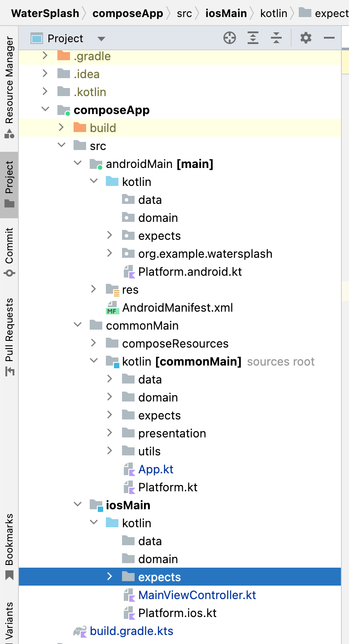Open the Project view mode dropdown
The image size is (349, 644).
pyautogui.click(x=101, y=38)
